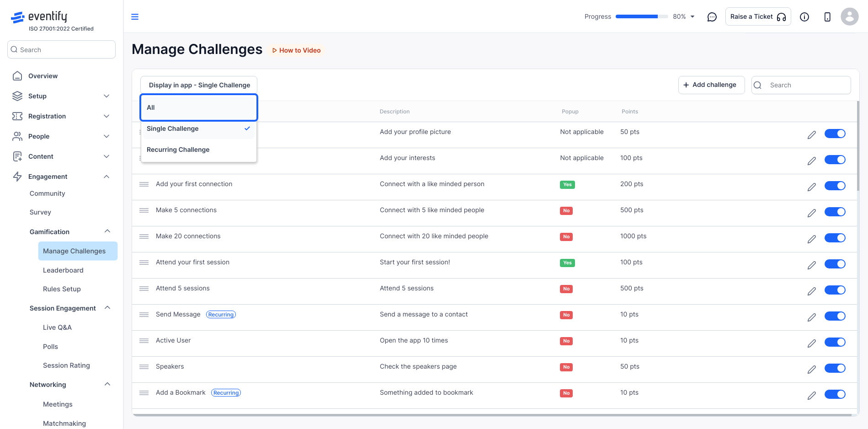
Task: Click the Recurring tag on Send Message
Action: 221,315
